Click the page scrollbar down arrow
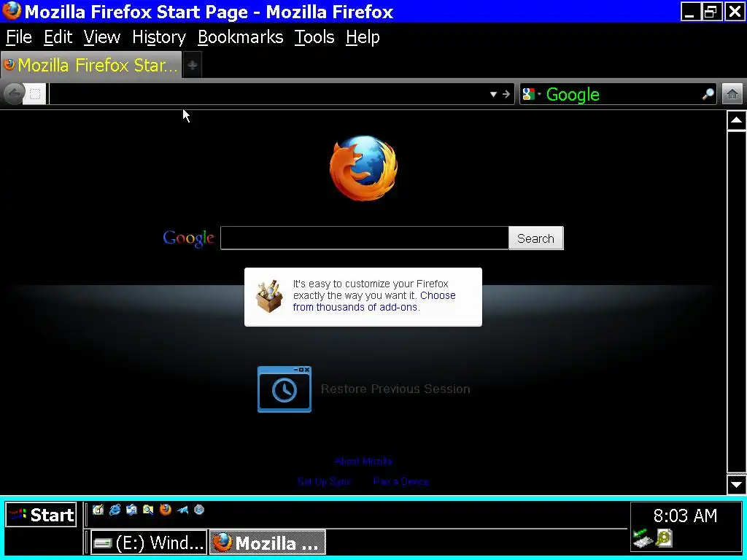This screenshot has width=747, height=560. tap(736, 484)
